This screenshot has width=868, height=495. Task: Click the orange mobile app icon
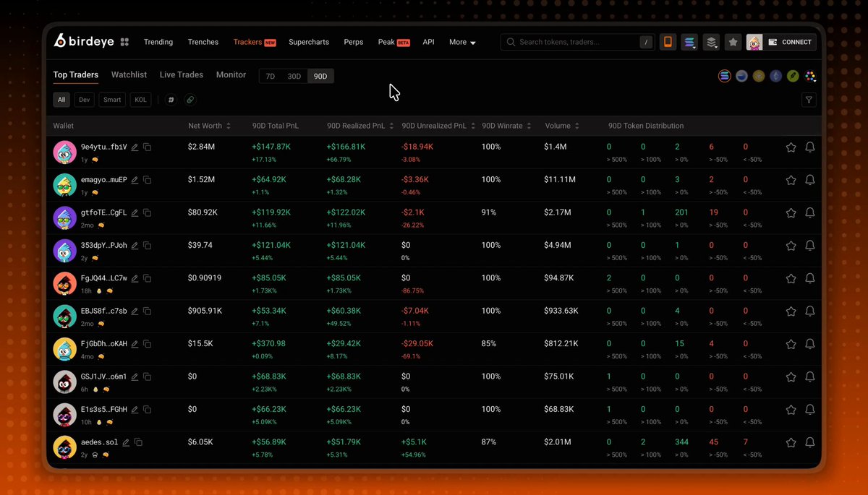668,42
